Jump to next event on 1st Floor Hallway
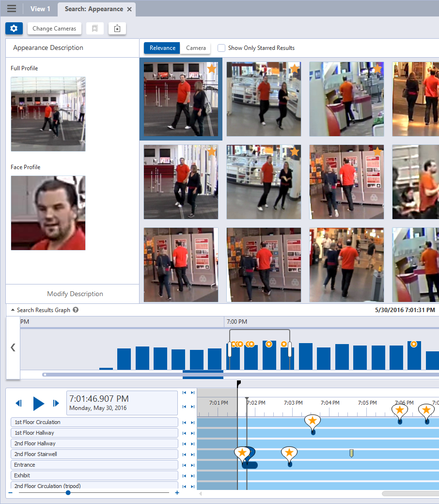439x504 pixels. [192, 433]
